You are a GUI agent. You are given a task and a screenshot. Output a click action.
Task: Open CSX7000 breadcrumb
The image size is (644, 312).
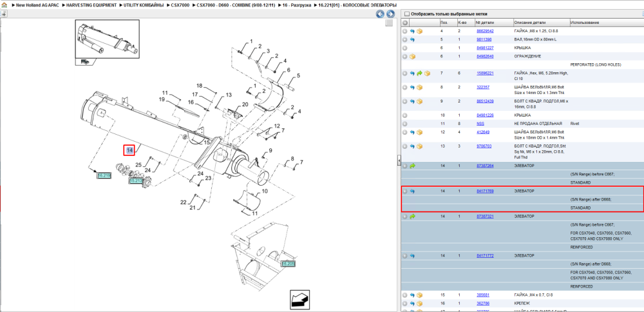[180, 5]
